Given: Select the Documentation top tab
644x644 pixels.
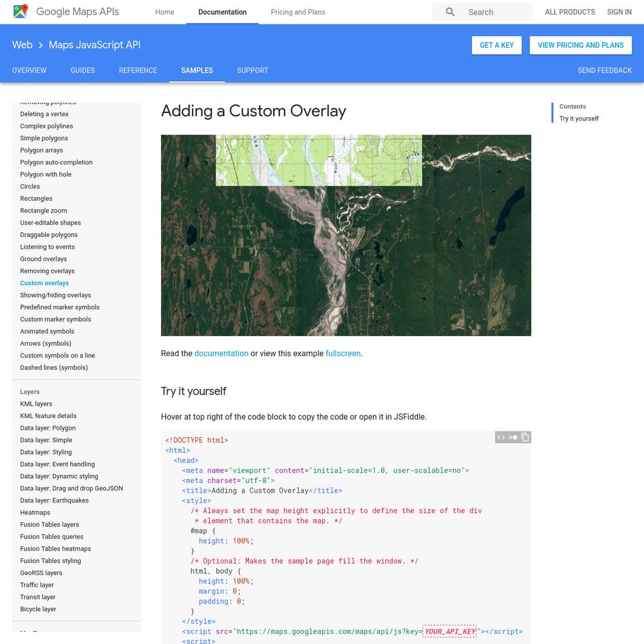Looking at the screenshot, I should point(222,12).
